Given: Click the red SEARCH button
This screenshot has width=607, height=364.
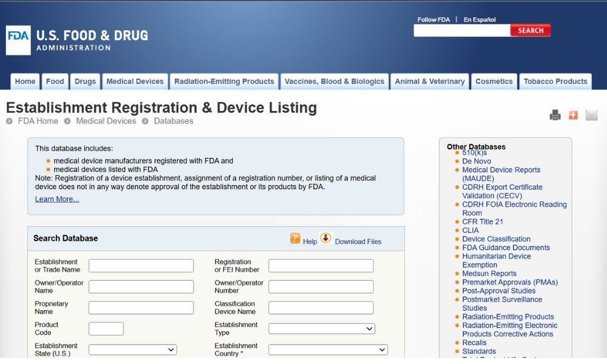Looking at the screenshot, I should 531,30.
